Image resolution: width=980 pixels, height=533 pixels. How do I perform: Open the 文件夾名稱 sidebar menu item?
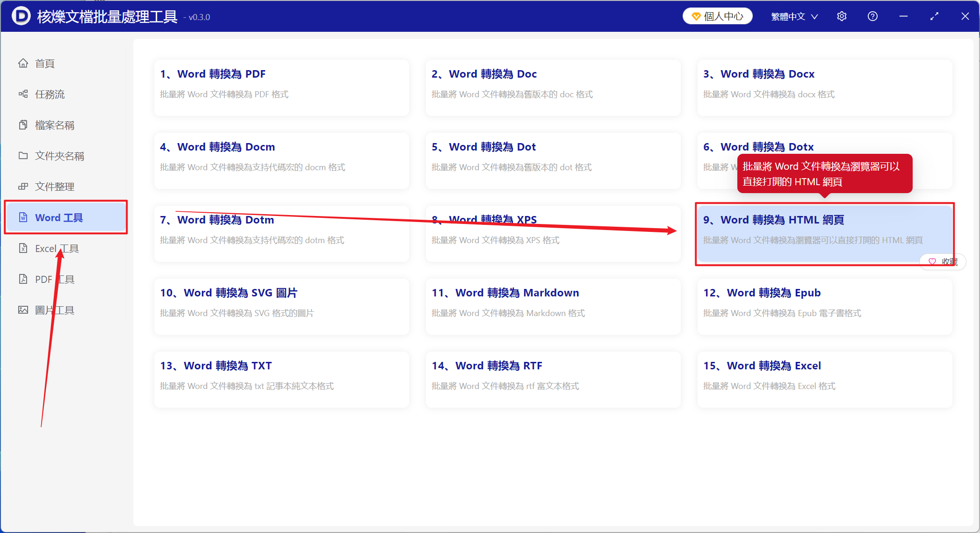[65, 156]
